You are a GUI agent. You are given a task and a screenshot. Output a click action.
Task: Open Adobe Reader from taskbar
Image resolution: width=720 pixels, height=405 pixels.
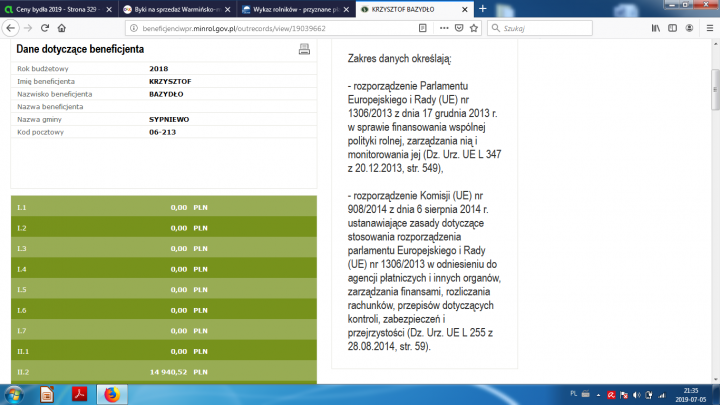click(79, 394)
